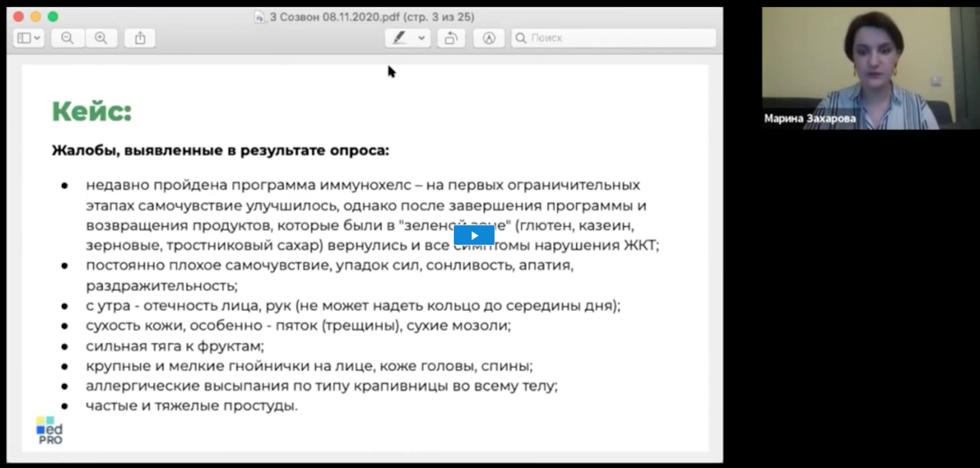
Task: Click the medPRO logo on the slide
Action: tap(50, 431)
